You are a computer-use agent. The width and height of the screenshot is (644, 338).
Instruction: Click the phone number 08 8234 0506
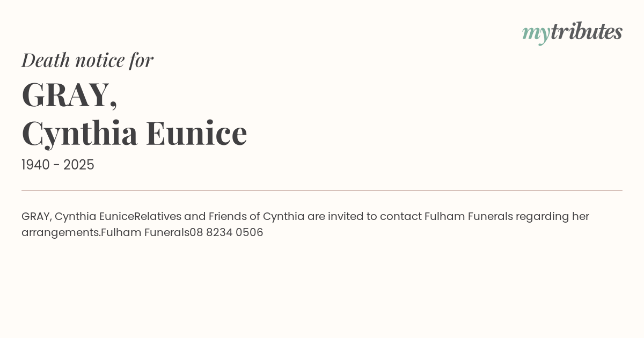[x=226, y=233]
